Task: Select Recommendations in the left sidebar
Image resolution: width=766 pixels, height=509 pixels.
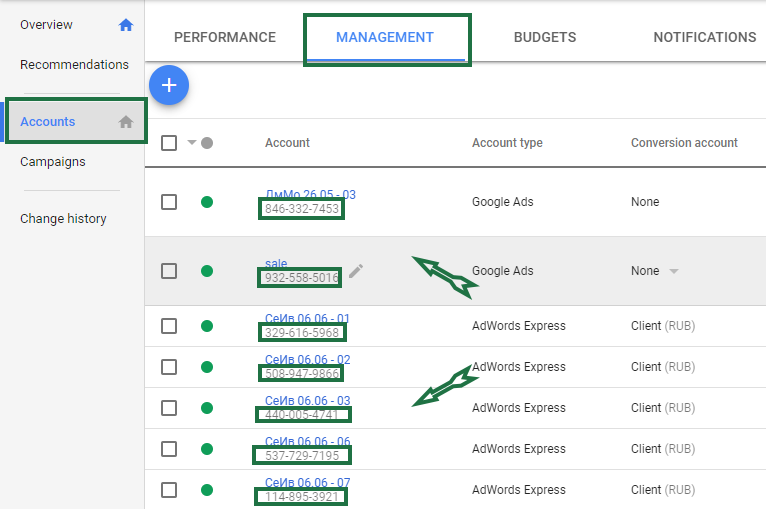Action: coord(74,65)
